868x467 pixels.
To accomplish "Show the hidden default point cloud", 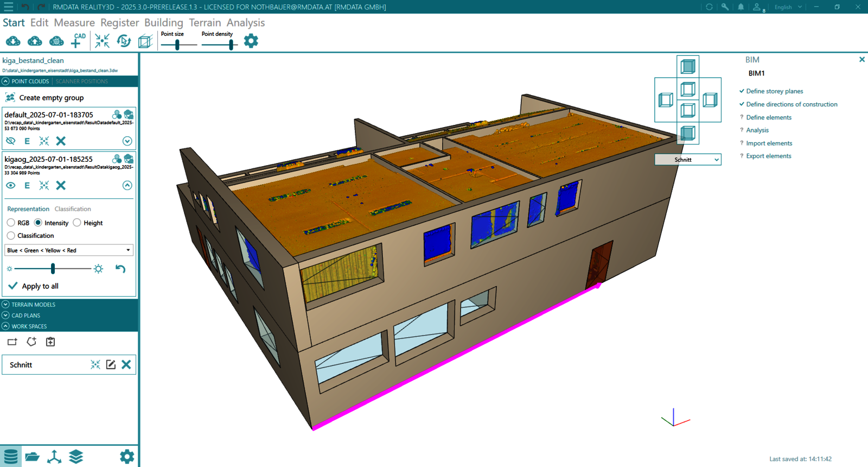I will click(x=10, y=141).
